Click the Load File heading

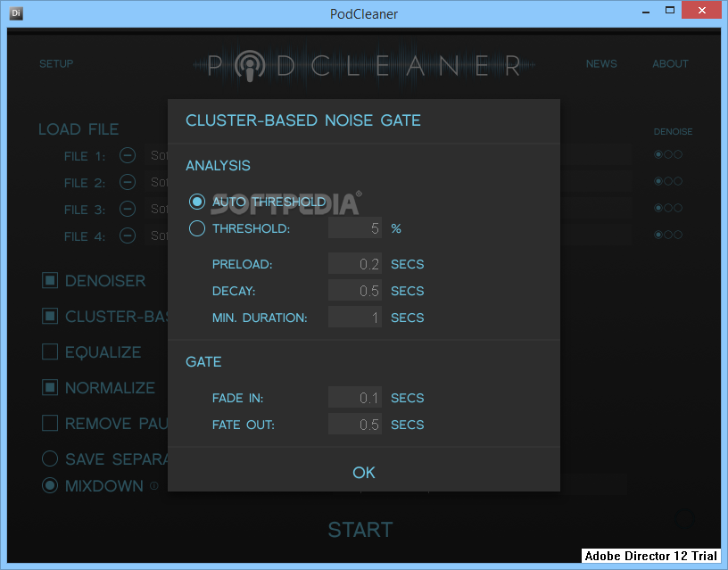point(79,129)
